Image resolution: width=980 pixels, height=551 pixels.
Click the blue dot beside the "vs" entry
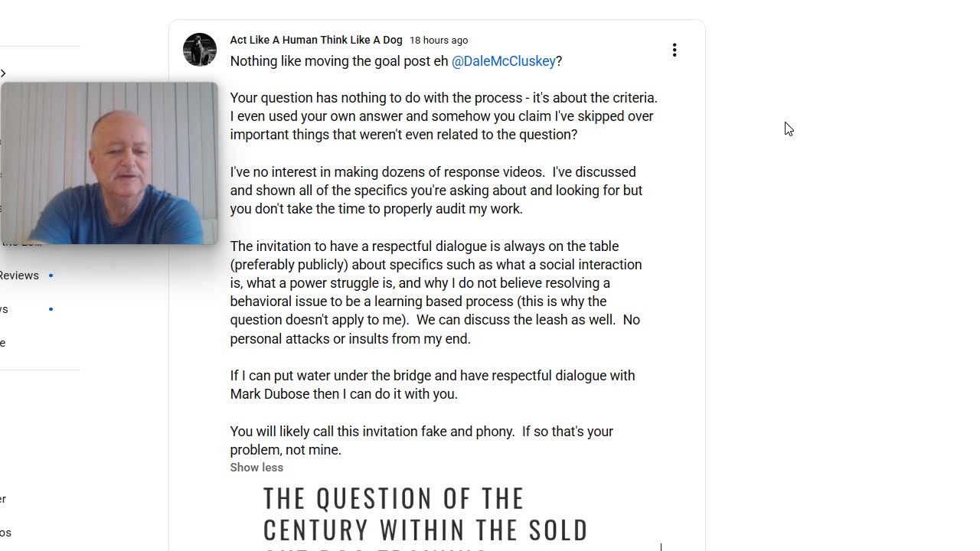tap(51, 309)
